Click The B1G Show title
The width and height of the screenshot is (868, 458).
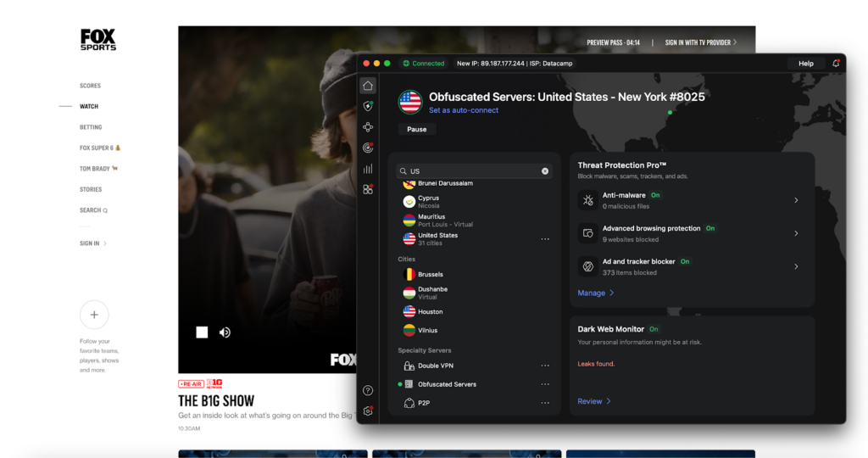tap(216, 401)
